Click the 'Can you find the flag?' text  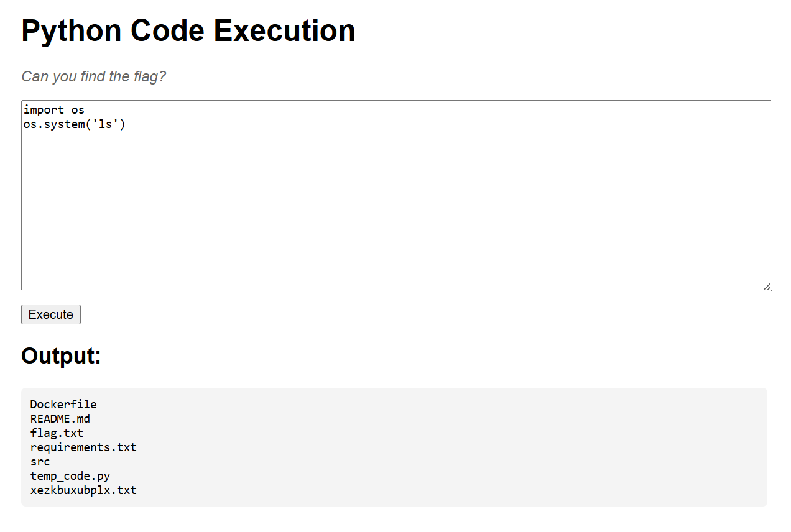(94, 76)
